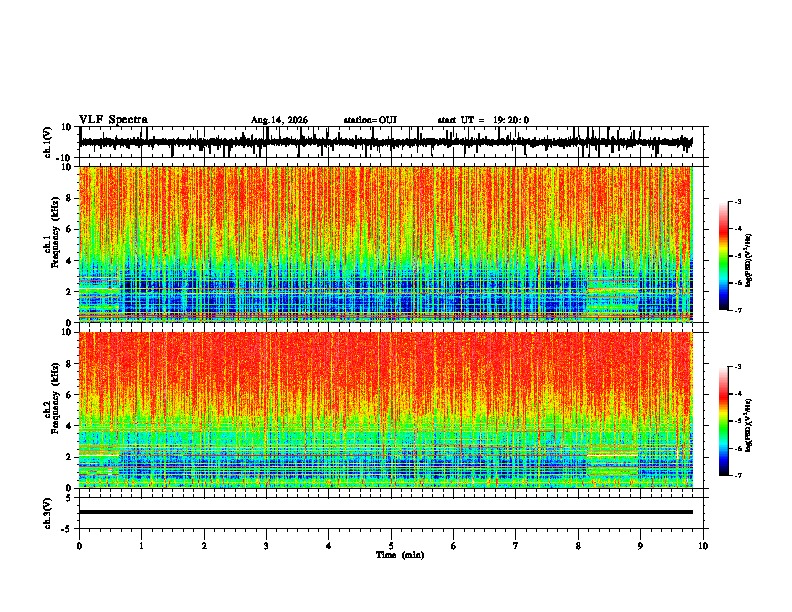Screen dimensions: 792x612
Task: Click the "ch.3(V)" axis label
Action: (48, 513)
